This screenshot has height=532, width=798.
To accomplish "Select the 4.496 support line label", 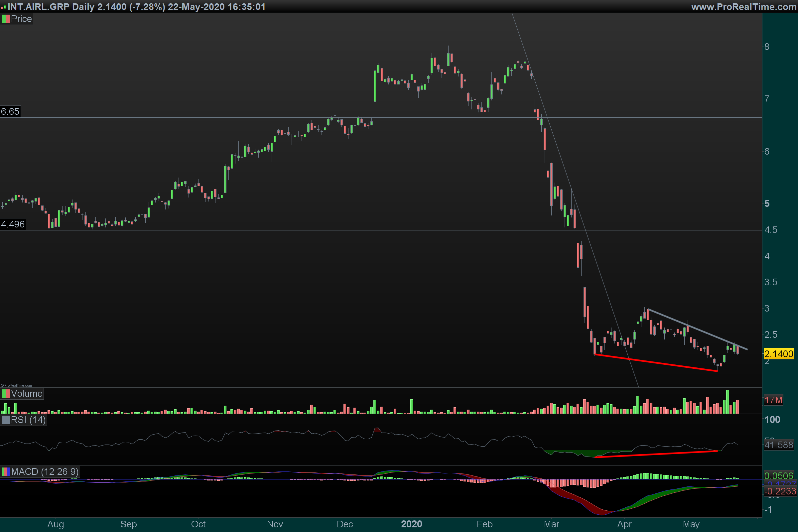I will tap(13, 224).
